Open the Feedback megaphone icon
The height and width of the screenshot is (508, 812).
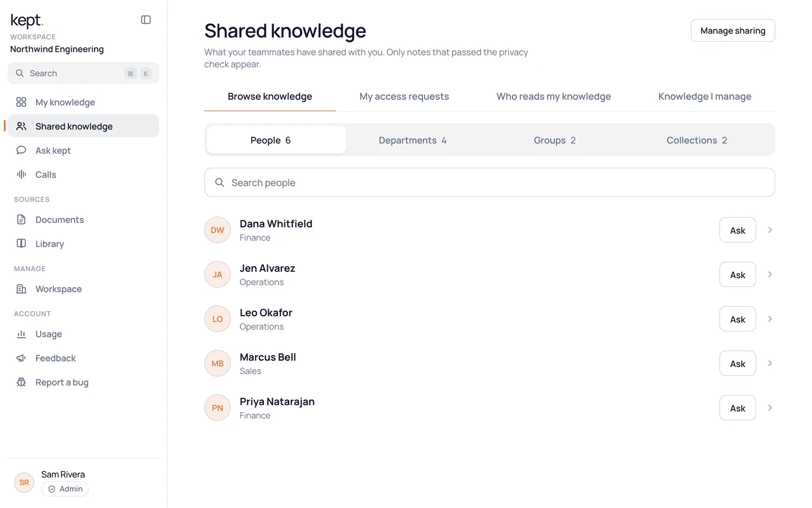[x=22, y=358]
